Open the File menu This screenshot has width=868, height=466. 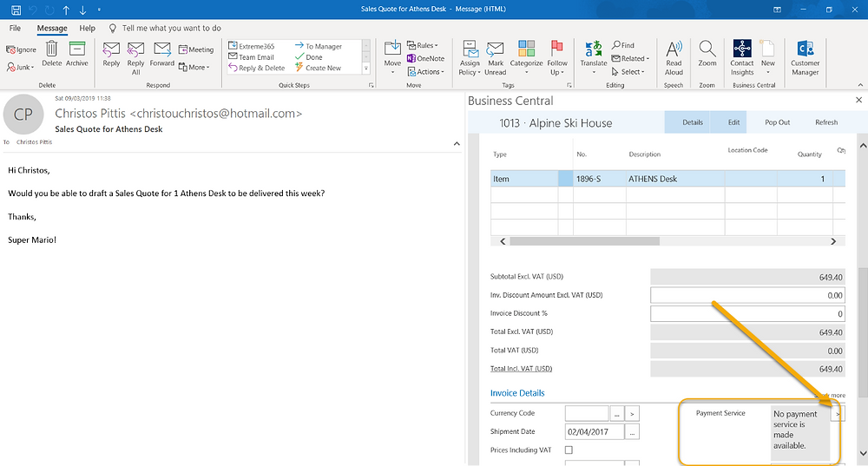[15, 29]
